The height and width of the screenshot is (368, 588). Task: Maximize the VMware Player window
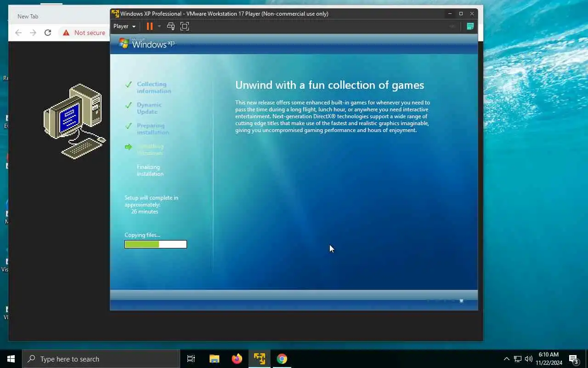(x=461, y=13)
